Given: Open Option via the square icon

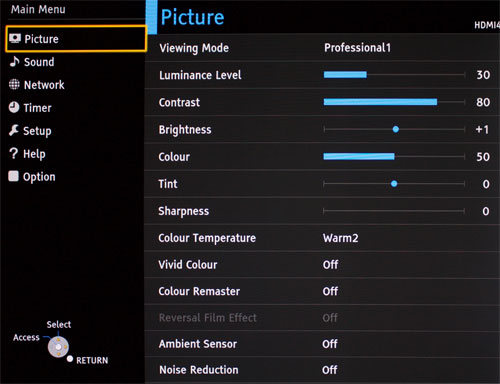Looking at the screenshot, I should coord(13,176).
